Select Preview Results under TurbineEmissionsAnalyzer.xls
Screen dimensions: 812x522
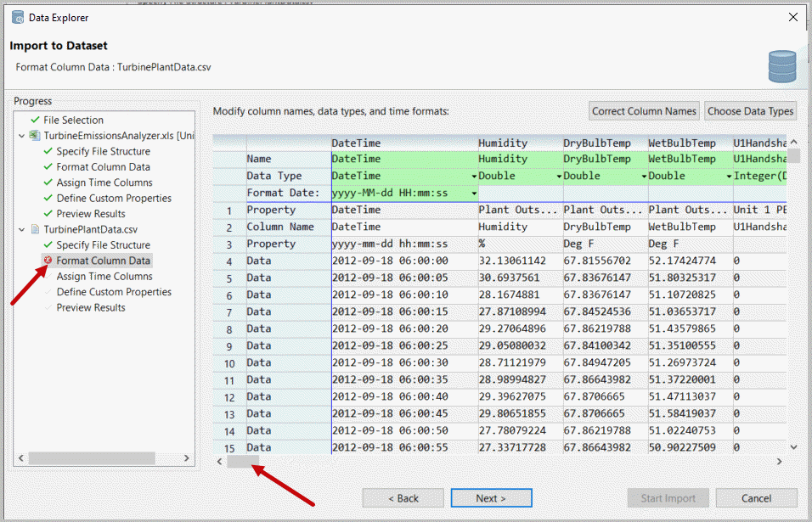coord(91,214)
